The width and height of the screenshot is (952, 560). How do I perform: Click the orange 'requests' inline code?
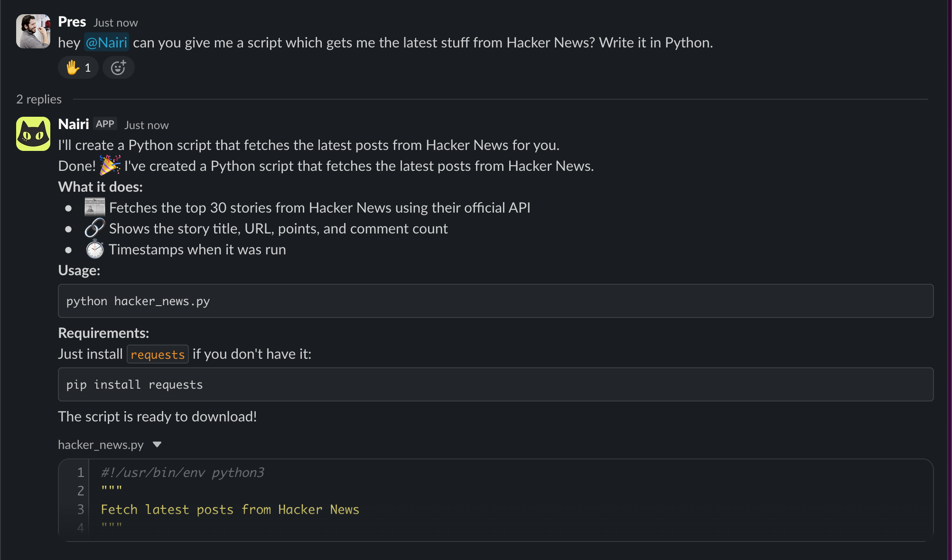tap(158, 355)
